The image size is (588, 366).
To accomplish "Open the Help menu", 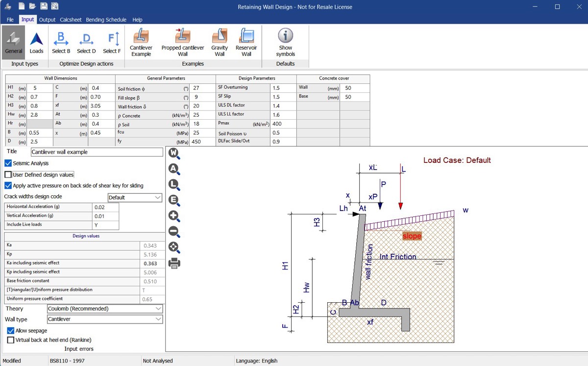I will 137,20.
